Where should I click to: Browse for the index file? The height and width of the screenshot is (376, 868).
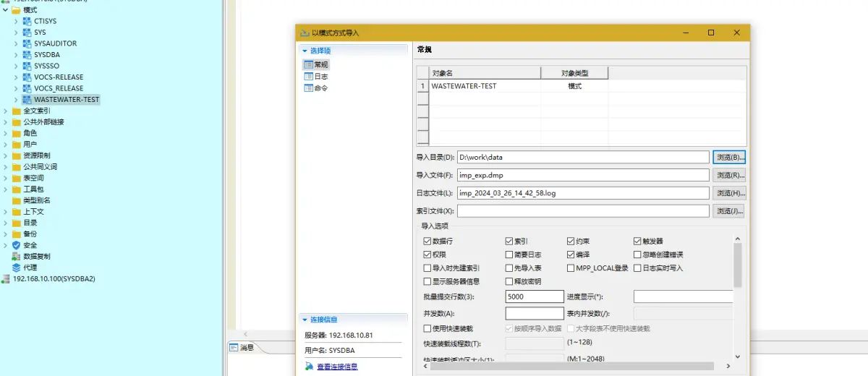click(729, 211)
